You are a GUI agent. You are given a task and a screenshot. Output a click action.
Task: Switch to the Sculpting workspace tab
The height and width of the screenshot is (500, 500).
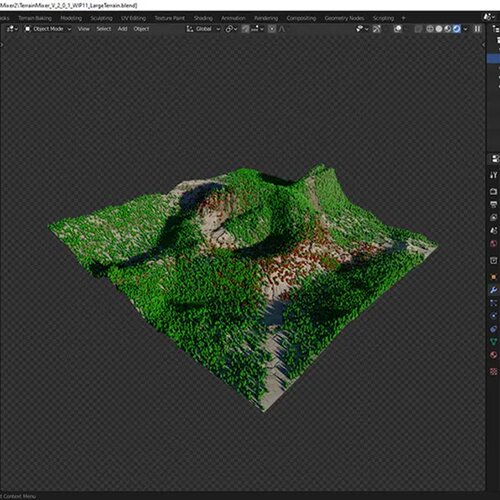[101, 18]
